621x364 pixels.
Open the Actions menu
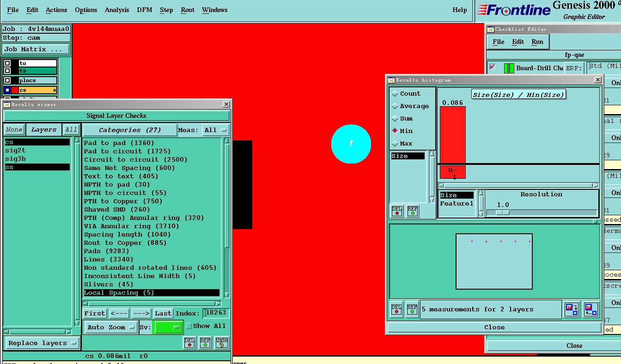tap(56, 10)
